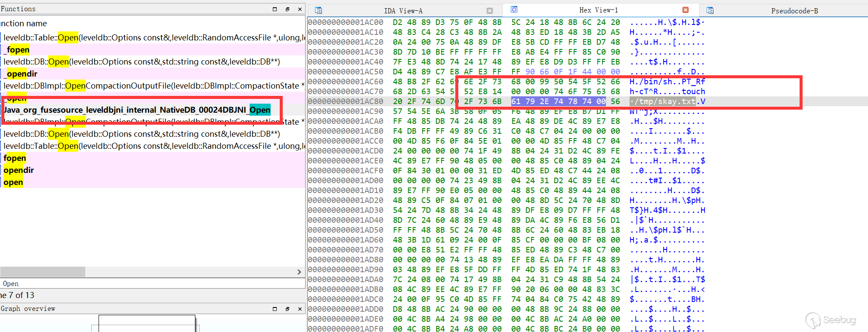Select the bottom open function row

coord(153,182)
